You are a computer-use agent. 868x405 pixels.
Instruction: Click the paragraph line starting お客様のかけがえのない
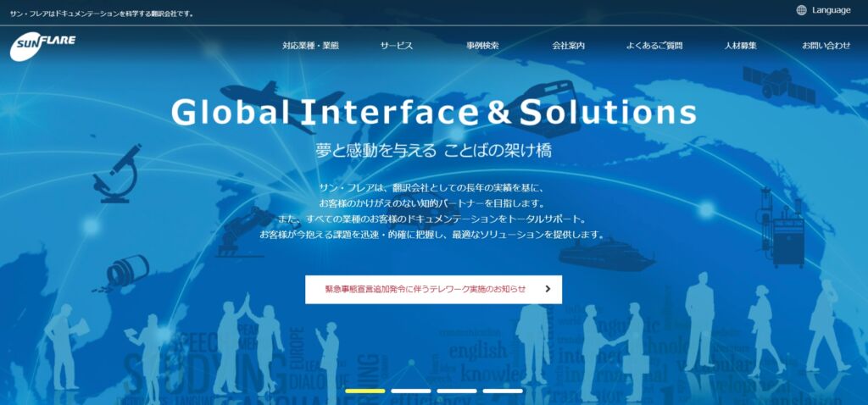(433, 202)
